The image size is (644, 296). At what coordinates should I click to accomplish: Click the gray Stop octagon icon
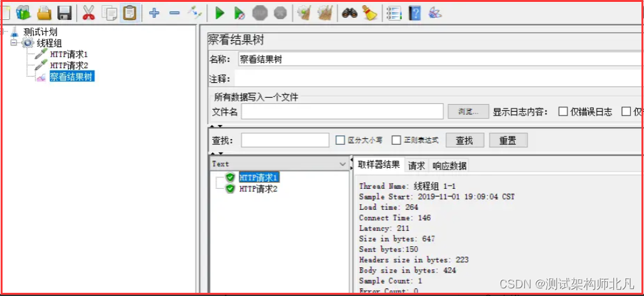(260, 13)
